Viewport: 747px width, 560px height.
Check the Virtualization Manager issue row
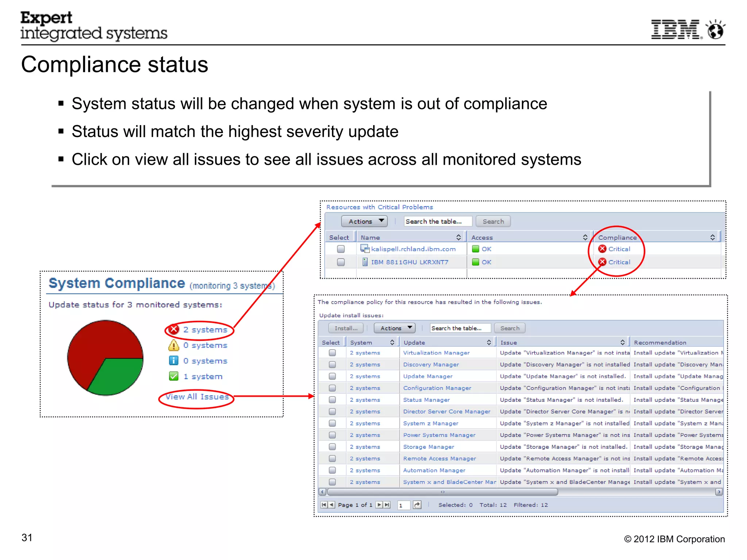tap(332, 353)
